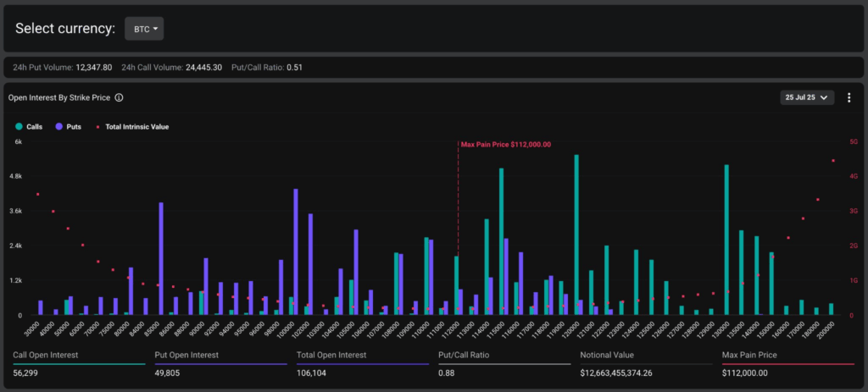
Task: Open the three-dot chart options menu
Action: pos(849,98)
